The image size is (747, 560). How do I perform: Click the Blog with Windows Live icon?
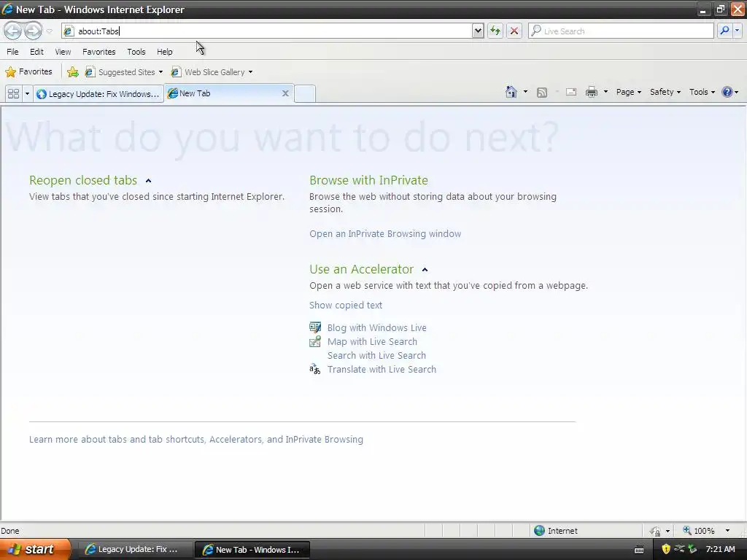[315, 327]
